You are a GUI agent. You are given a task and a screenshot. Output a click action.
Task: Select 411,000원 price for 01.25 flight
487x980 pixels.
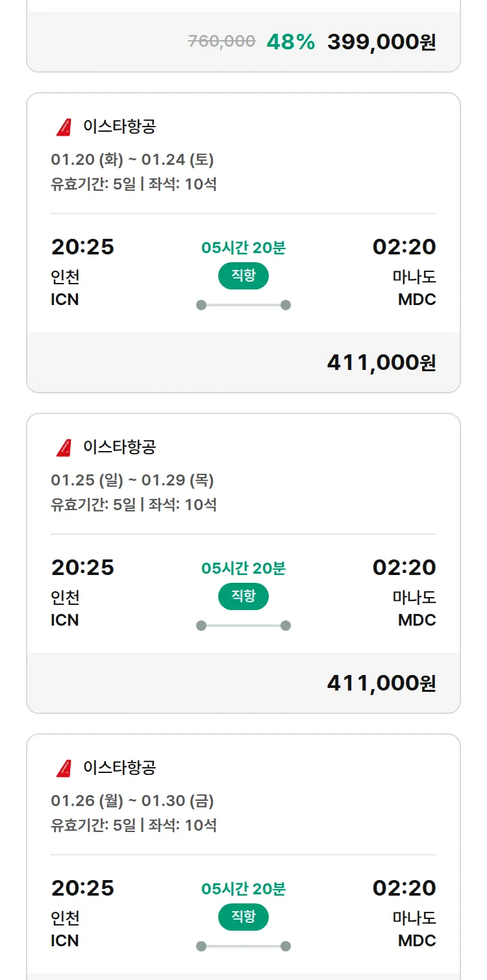[x=381, y=683]
